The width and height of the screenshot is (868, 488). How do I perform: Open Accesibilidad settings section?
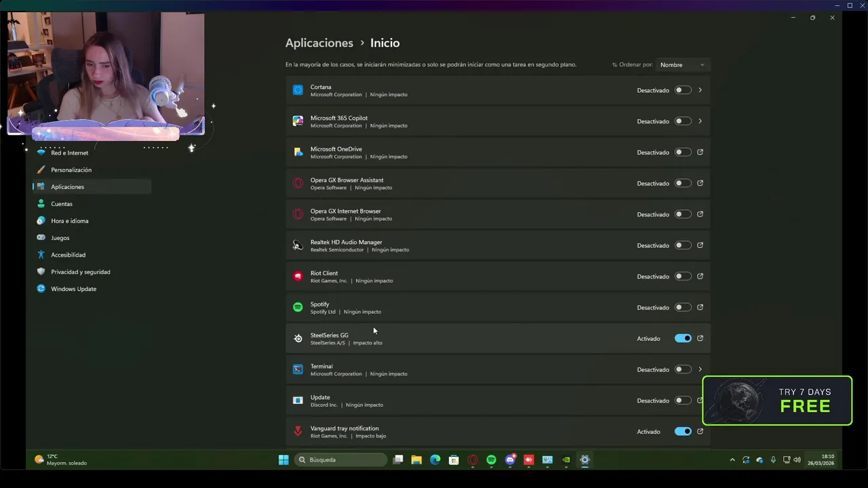click(92, 255)
